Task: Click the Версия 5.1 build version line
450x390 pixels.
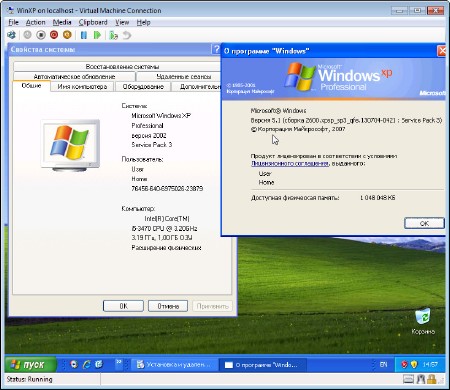Action: pyautogui.click(x=346, y=120)
